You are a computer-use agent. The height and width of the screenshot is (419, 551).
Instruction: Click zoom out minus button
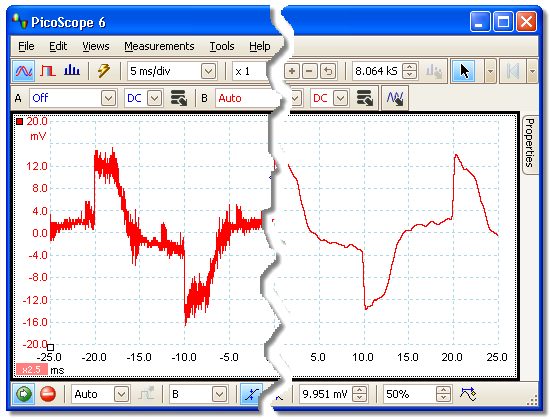[309, 71]
